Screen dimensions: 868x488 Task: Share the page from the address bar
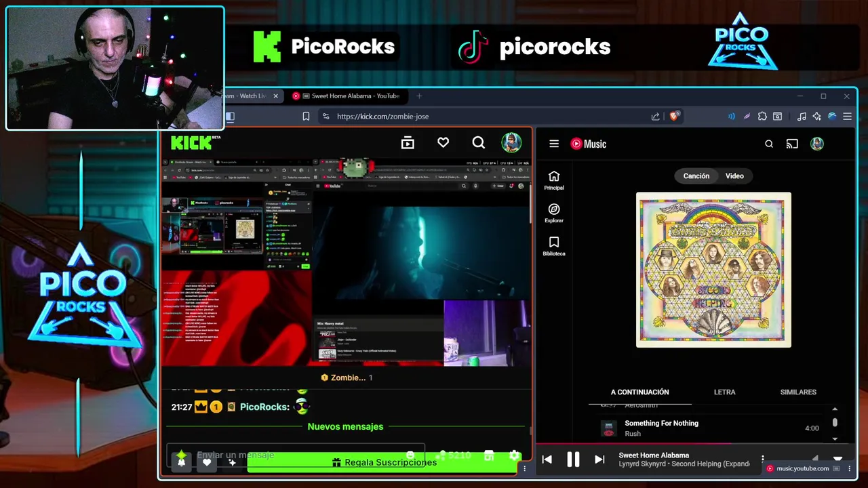pyautogui.click(x=655, y=117)
